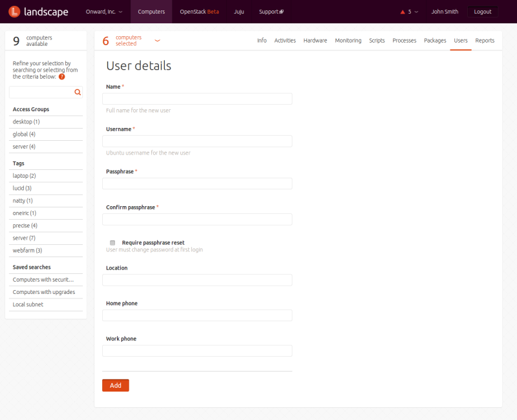Click the Logout button
Image resolution: width=517 pixels, height=420 pixels.
482,12
